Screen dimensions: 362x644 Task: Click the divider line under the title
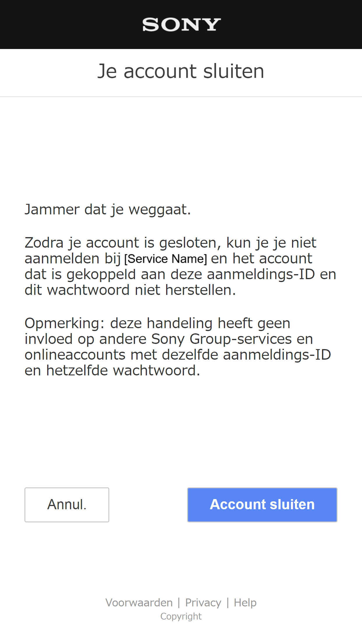181,96
